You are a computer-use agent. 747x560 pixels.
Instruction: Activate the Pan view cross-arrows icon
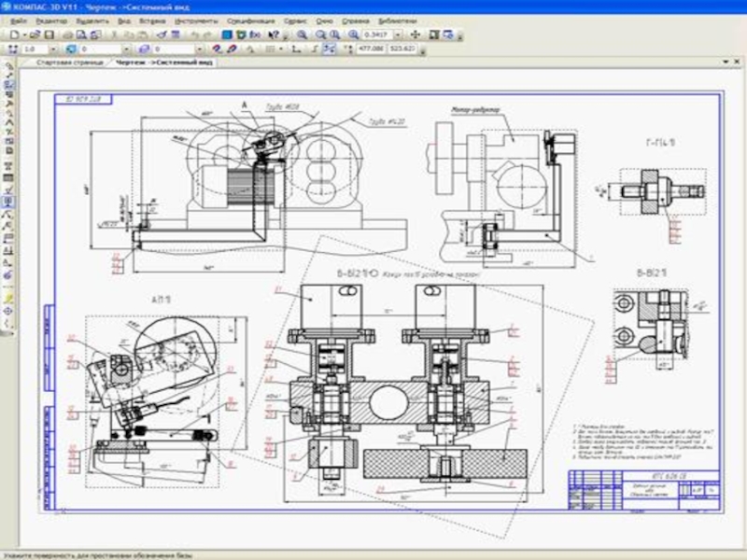pyautogui.click(x=416, y=34)
